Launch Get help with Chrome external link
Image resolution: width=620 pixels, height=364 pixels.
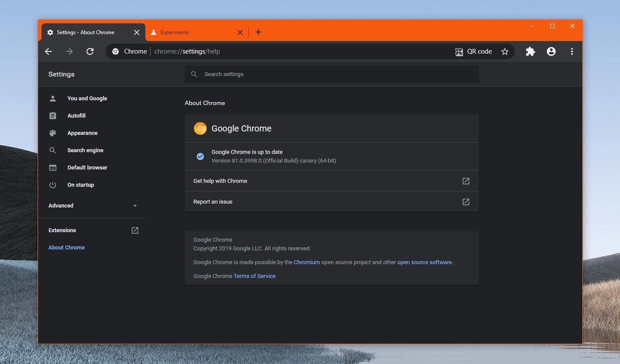point(220,181)
